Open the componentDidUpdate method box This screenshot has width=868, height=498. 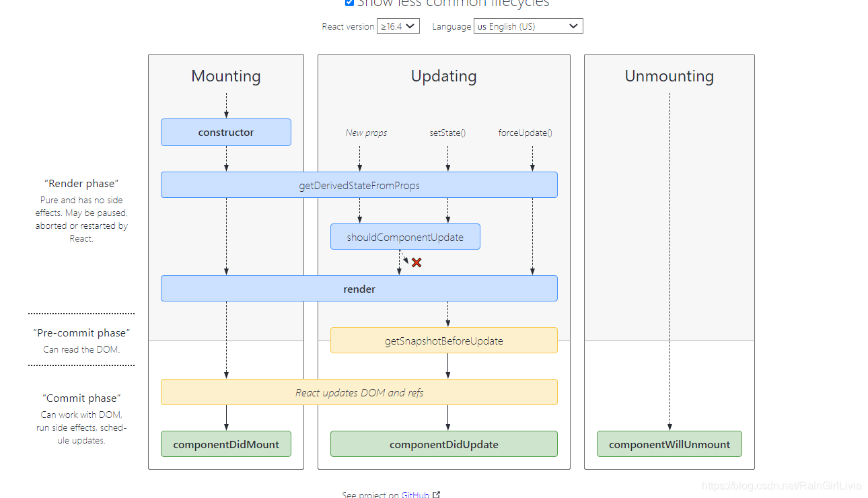coord(443,444)
